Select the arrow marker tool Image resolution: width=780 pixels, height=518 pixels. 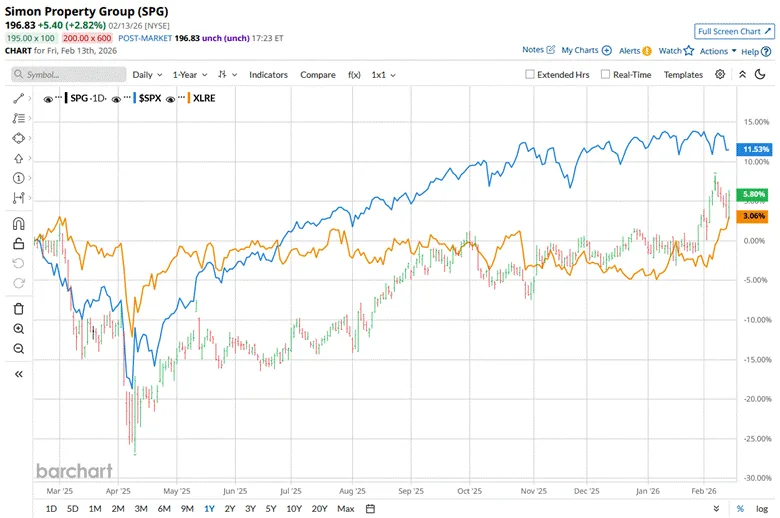pos(18,158)
